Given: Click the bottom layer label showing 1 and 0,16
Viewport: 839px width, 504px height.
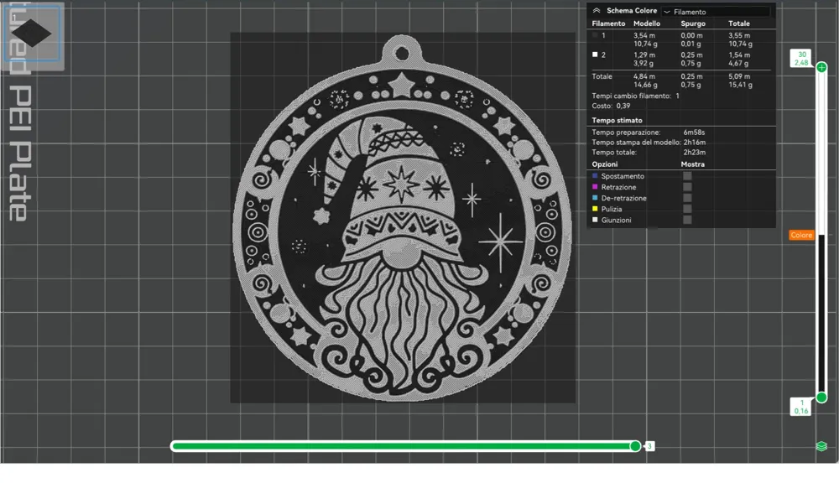Looking at the screenshot, I should click(801, 407).
